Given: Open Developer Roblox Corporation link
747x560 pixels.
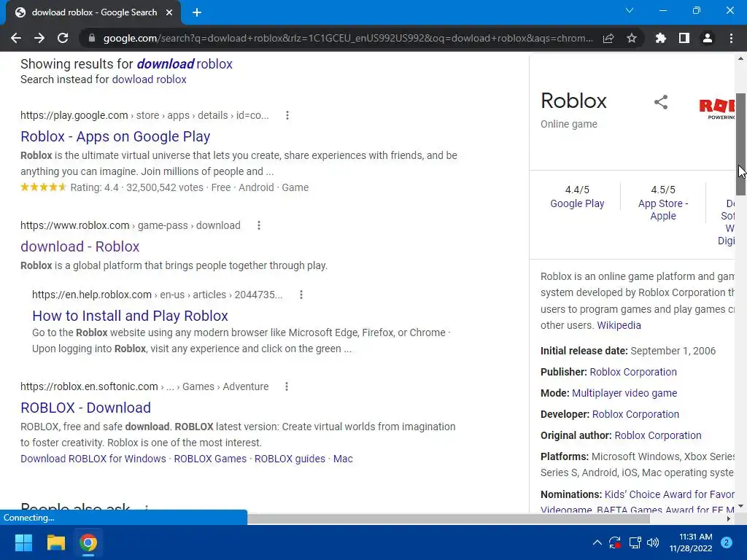Looking at the screenshot, I should coord(635,414).
